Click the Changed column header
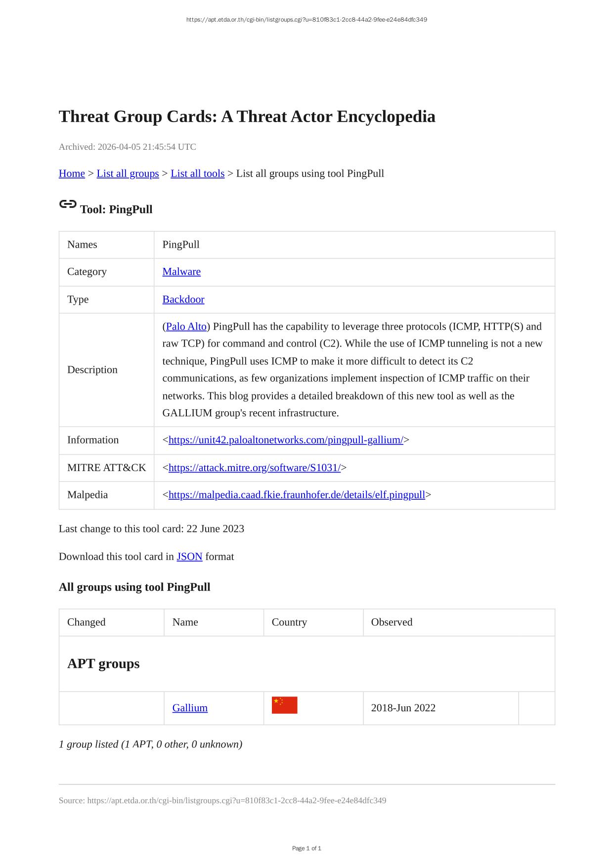 [87, 622]
